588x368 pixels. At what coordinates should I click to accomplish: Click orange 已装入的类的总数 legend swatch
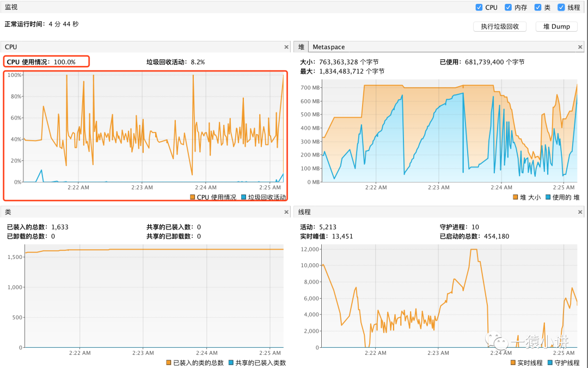point(168,363)
